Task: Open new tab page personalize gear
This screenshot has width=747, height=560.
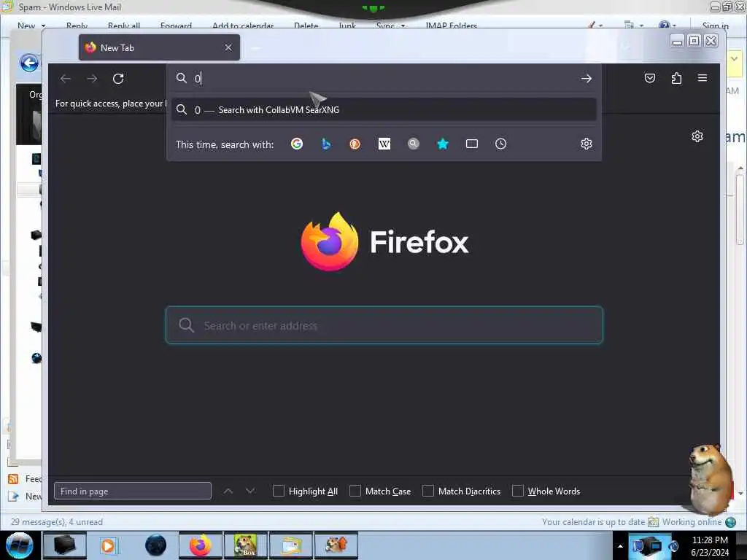Action: click(697, 136)
